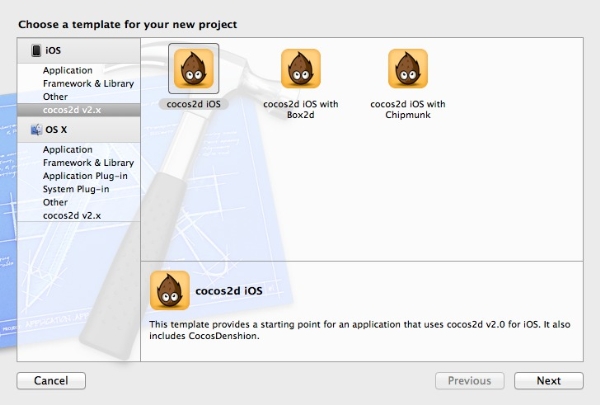This screenshot has width=600, height=405.
Task: Select iOS Framework & Library category
Action: (x=88, y=84)
